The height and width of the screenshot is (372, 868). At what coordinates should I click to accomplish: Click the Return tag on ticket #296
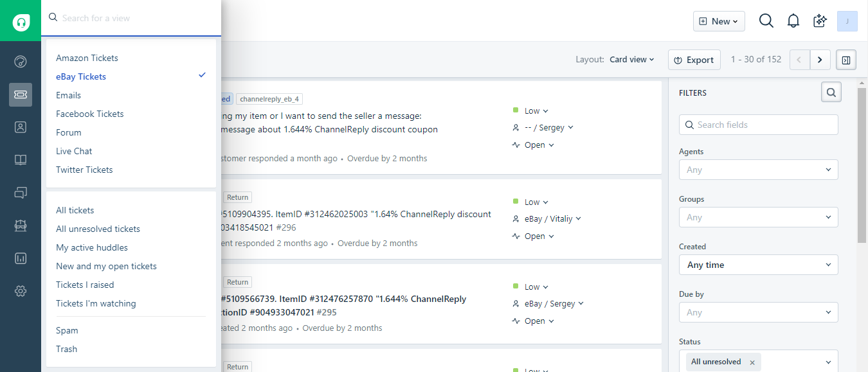[237, 197]
